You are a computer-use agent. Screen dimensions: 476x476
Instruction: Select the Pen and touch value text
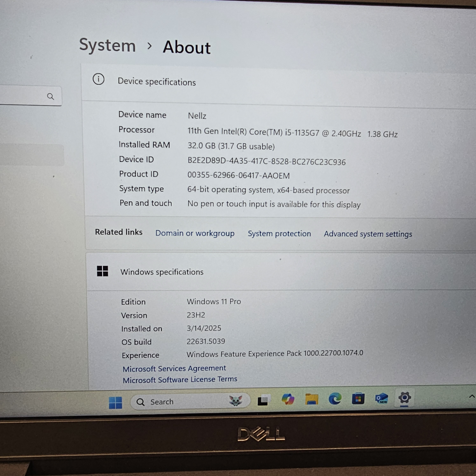click(x=274, y=204)
